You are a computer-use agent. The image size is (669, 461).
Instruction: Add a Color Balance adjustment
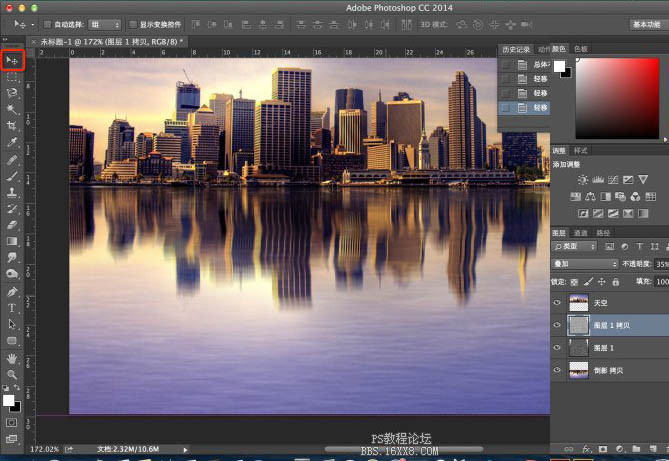pyautogui.click(x=590, y=196)
